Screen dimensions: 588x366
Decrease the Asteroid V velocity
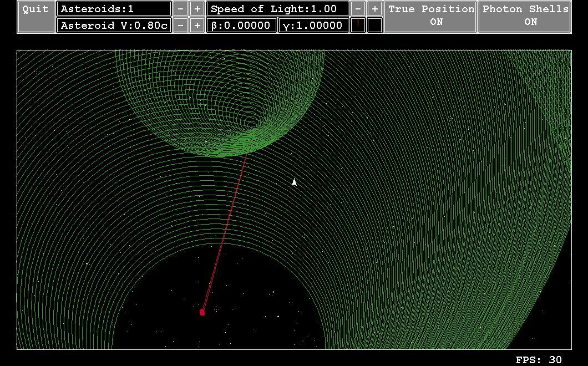(180, 25)
